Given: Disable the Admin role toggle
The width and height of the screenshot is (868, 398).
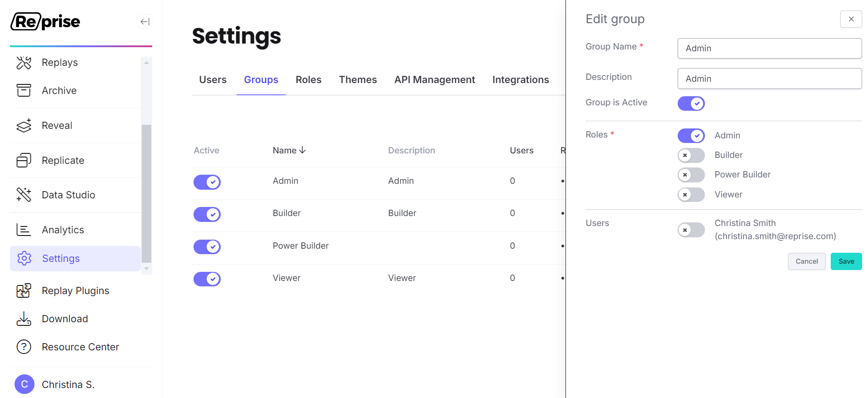Looking at the screenshot, I should [x=691, y=136].
